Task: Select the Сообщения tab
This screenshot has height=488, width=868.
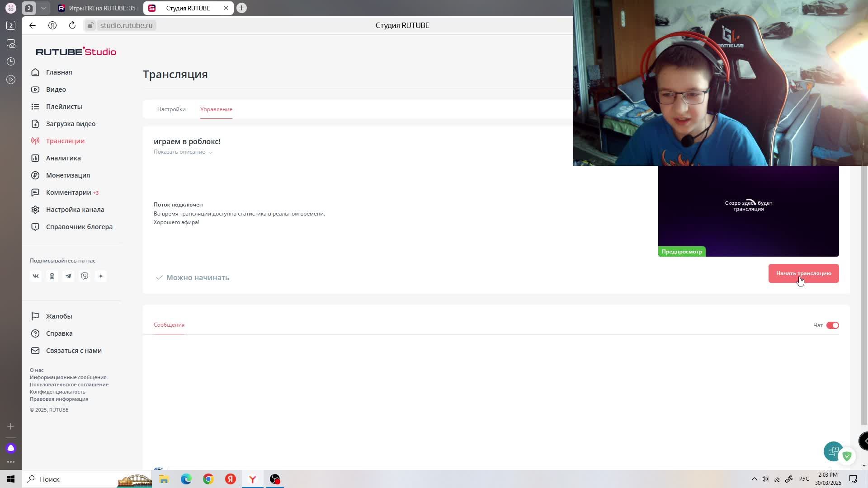Action: pos(169,325)
